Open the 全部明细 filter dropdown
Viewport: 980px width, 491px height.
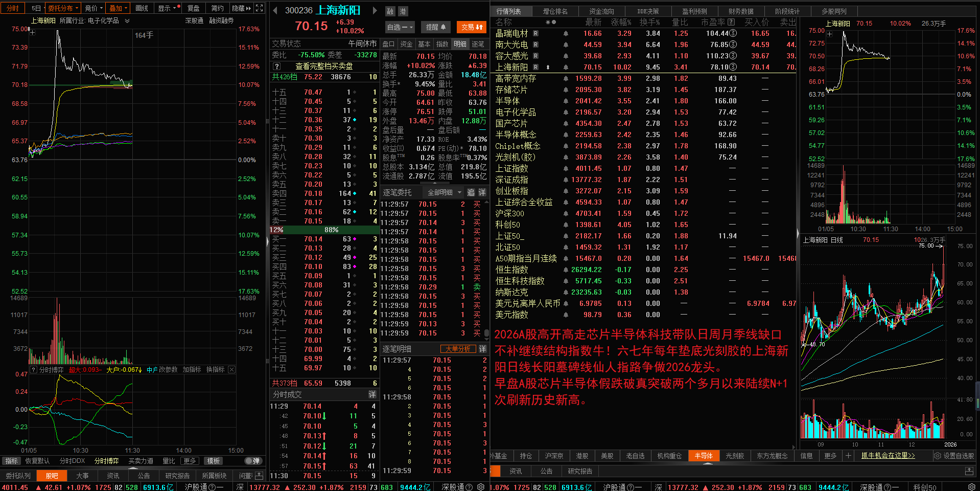444,192
